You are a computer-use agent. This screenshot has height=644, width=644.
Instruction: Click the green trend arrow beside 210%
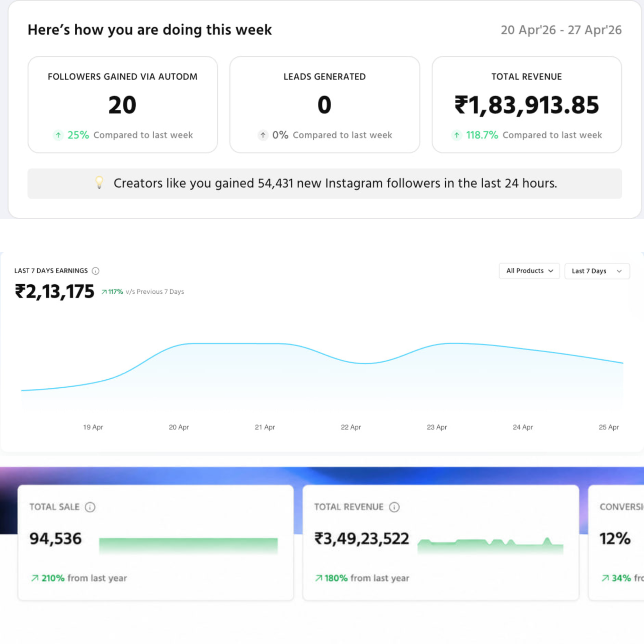pos(35,578)
